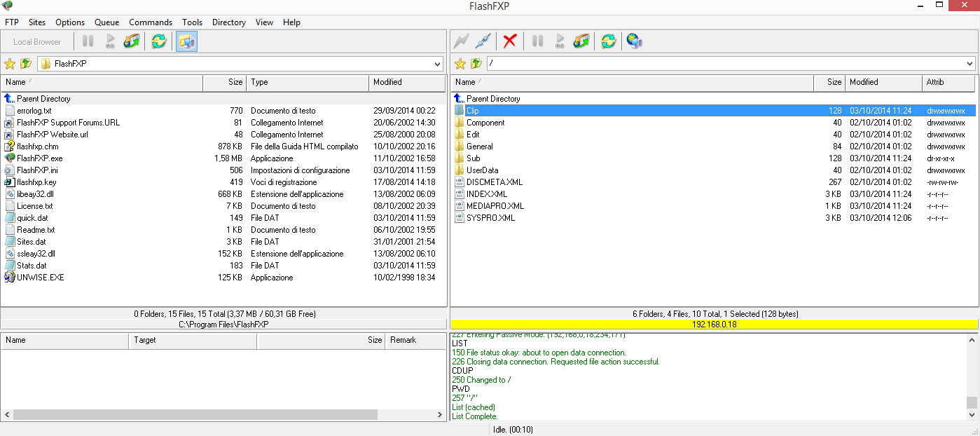This screenshot has height=436, width=980.
Task: Click the lightning Connect icon in remote toolbar
Action: coord(461,41)
